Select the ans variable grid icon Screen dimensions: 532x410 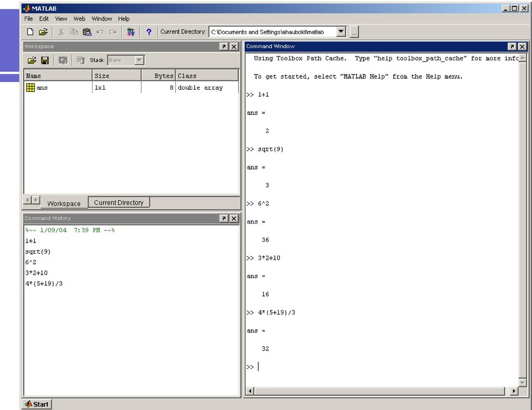[30, 88]
